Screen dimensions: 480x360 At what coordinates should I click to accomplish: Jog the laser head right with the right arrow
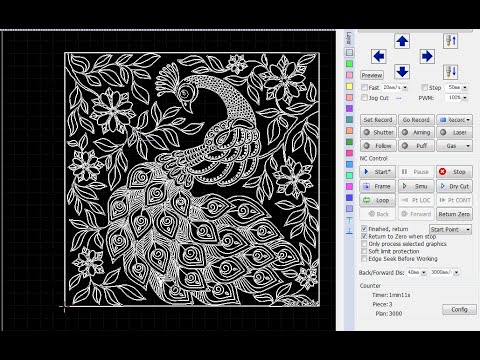427,56
